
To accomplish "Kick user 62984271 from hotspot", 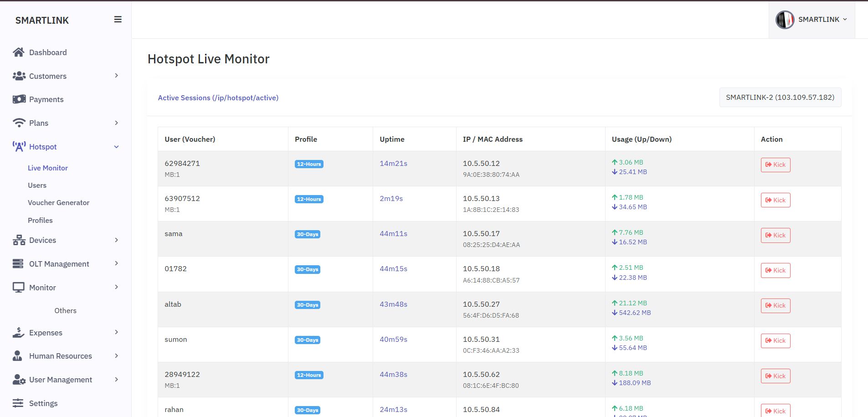I will [775, 165].
